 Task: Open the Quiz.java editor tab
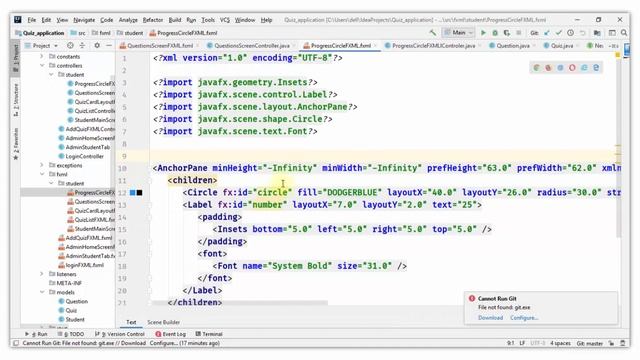coord(561,46)
